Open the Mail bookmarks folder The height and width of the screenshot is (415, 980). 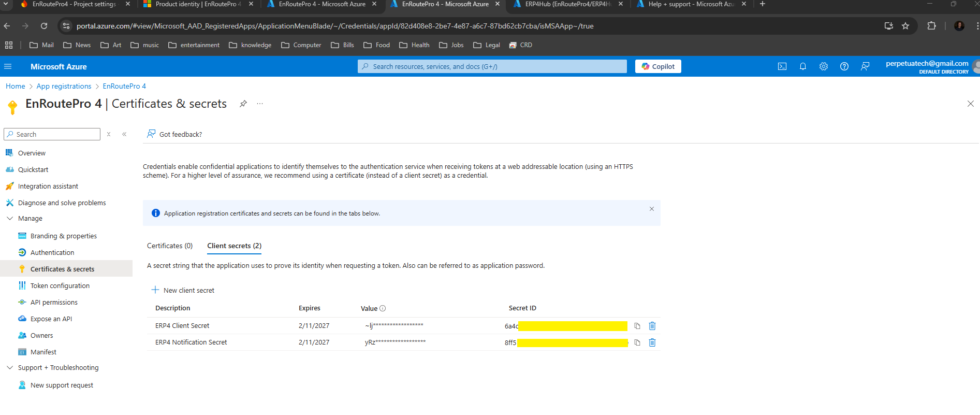[41, 45]
